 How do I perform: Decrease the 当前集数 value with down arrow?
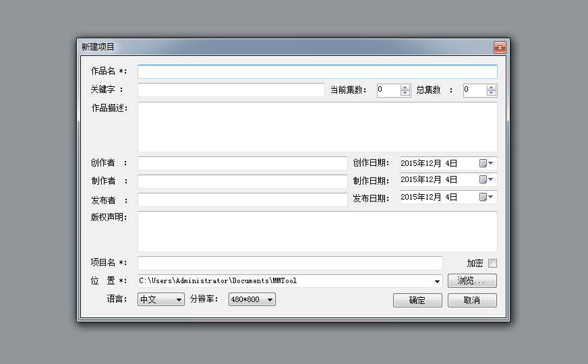click(405, 93)
